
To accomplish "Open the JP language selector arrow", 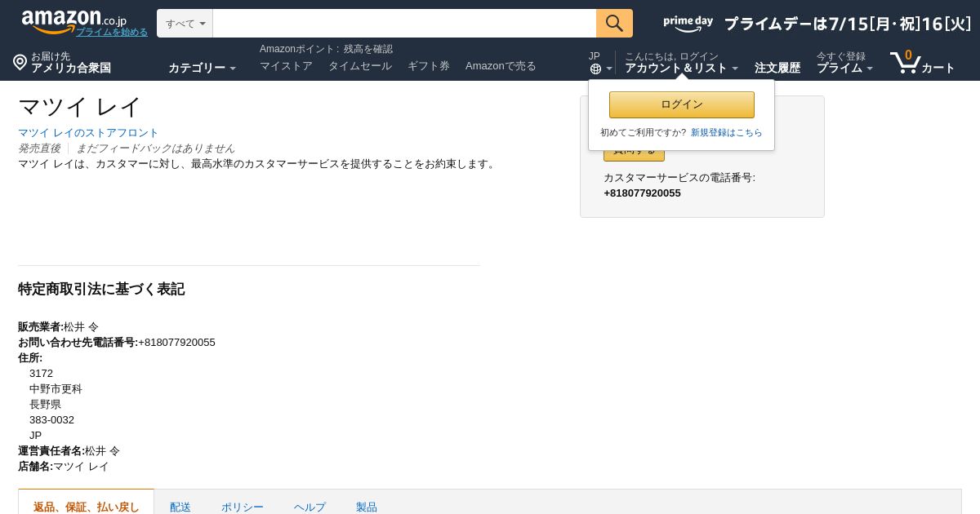I will click(609, 69).
